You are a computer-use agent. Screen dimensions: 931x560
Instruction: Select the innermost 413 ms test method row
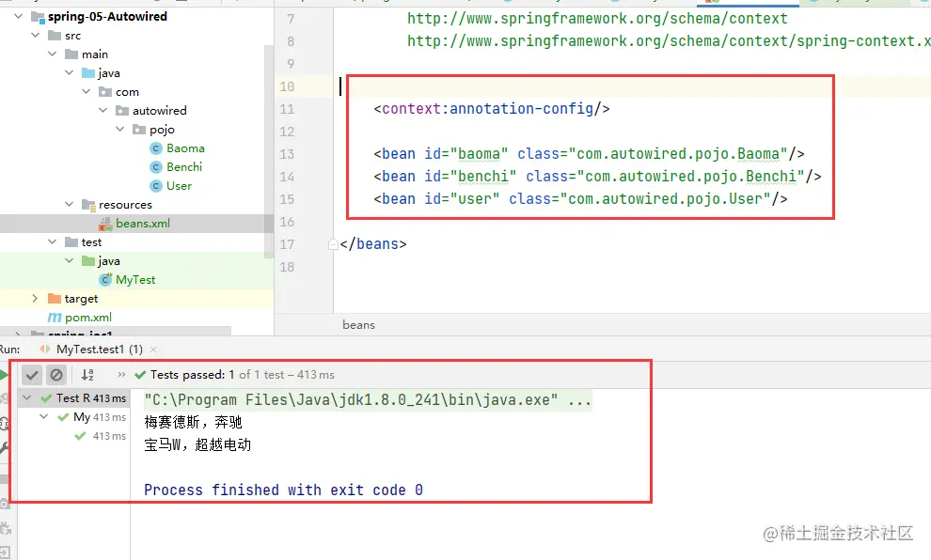tap(73, 436)
